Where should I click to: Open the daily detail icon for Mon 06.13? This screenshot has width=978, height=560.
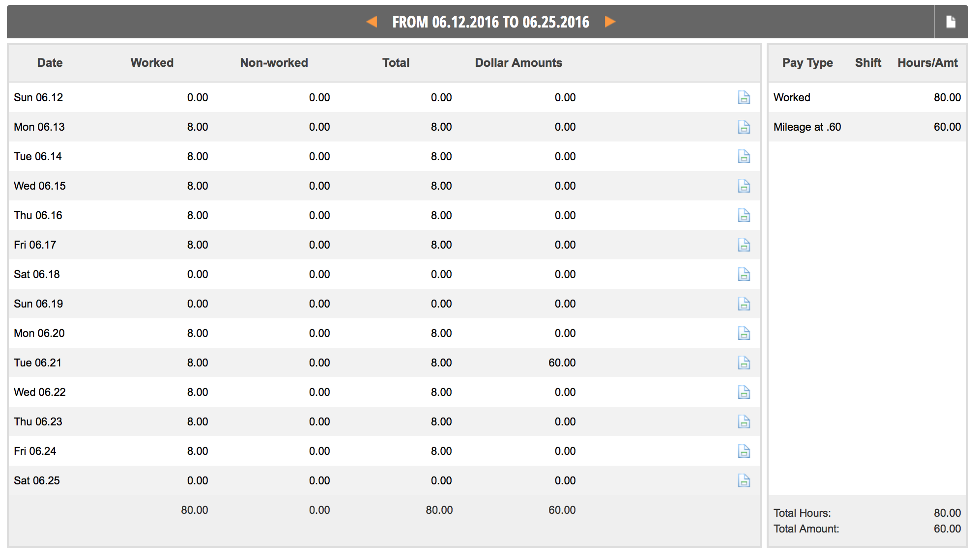(744, 127)
